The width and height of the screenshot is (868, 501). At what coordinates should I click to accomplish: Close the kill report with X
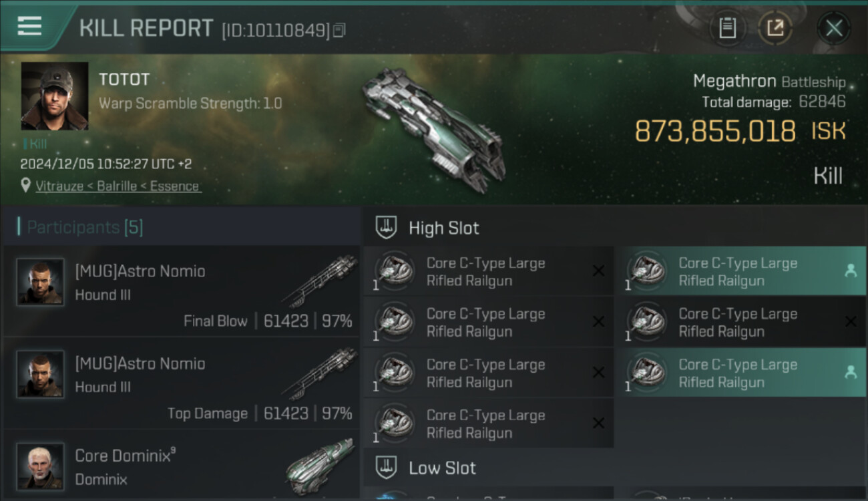(x=834, y=28)
